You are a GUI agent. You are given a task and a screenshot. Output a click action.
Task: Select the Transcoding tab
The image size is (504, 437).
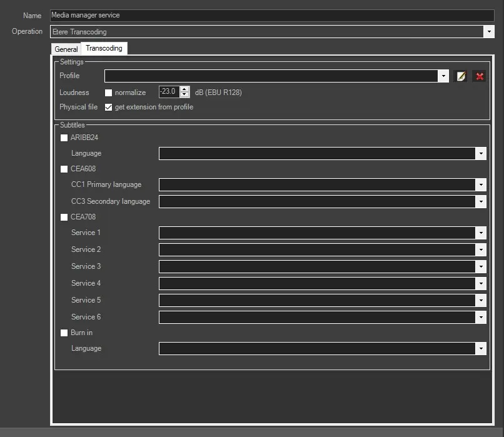click(104, 48)
